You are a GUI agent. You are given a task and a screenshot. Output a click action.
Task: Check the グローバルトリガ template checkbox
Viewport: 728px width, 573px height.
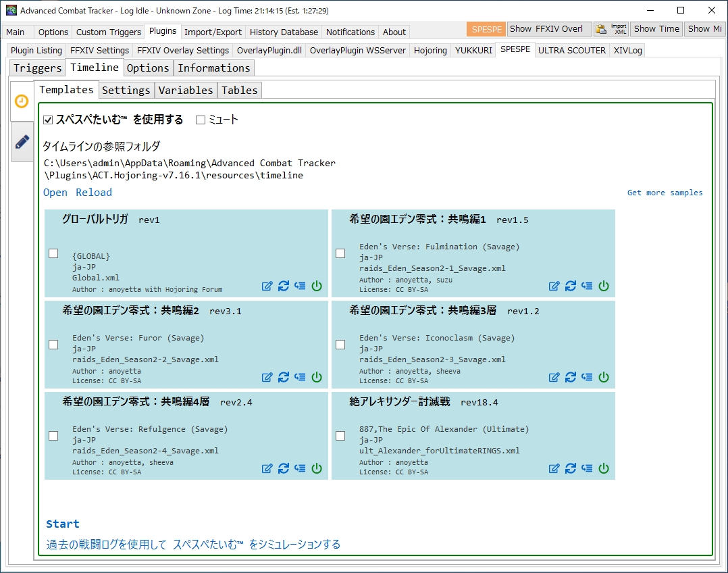pyautogui.click(x=53, y=253)
